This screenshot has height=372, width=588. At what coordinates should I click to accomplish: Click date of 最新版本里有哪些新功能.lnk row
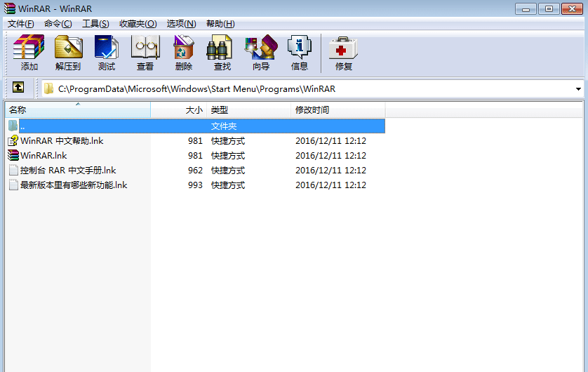coord(330,185)
